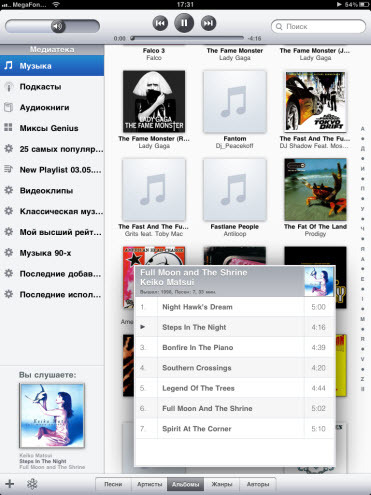
Task: Add a new playlist with plus button
Action: [x=9, y=484]
